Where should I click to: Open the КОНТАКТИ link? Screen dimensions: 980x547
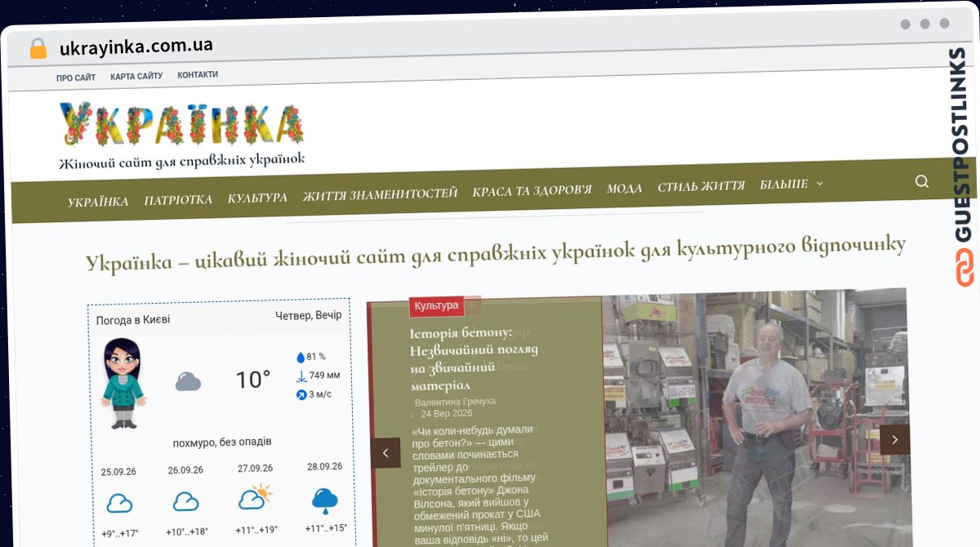198,74
